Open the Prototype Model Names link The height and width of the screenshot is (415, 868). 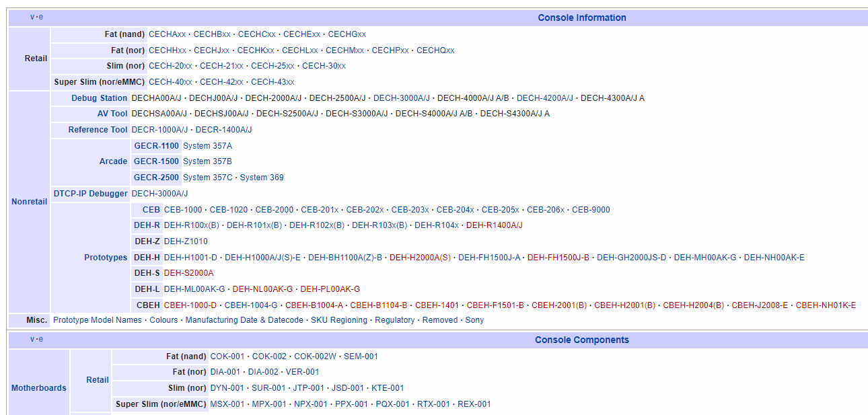point(98,320)
